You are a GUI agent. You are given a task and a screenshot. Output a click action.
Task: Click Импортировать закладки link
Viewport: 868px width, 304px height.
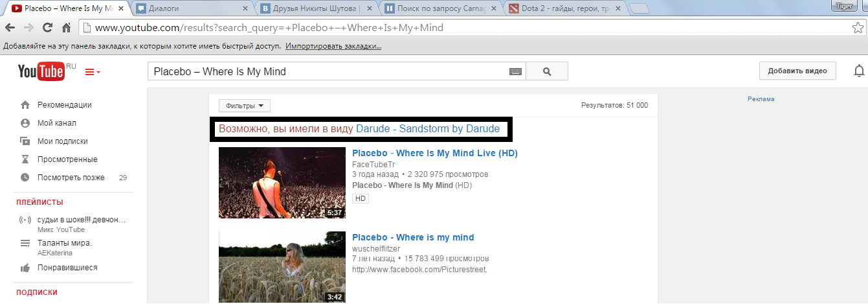[333, 47]
